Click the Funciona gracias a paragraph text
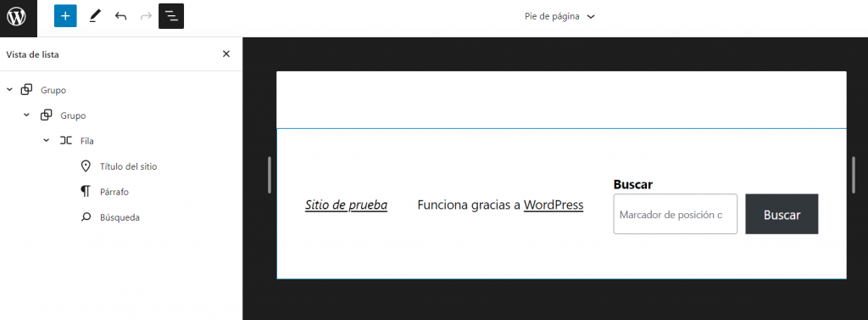 coord(469,205)
